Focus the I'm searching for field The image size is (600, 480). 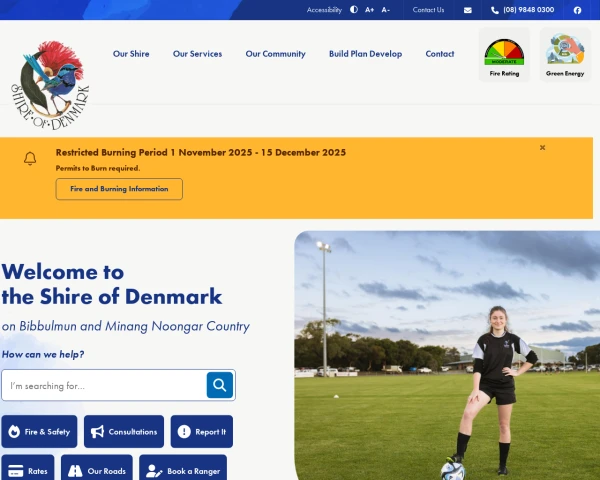coord(104,385)
